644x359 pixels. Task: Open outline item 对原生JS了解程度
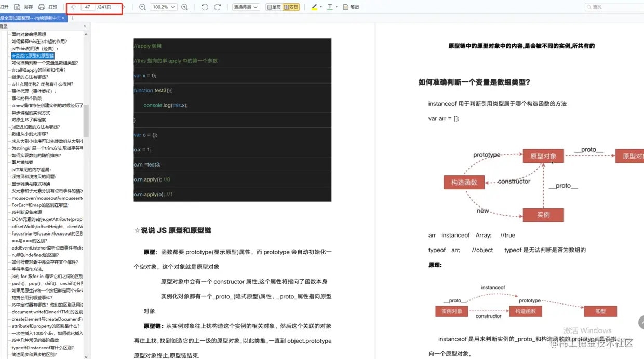[29, 120]
